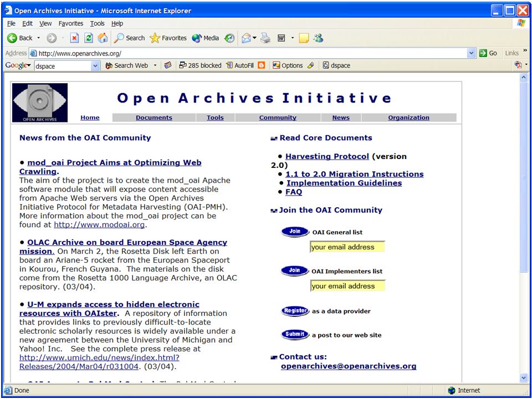Open the OLAC Archive news headline
The width and height of the screenshot is (532, 399).
pos(123,247)
